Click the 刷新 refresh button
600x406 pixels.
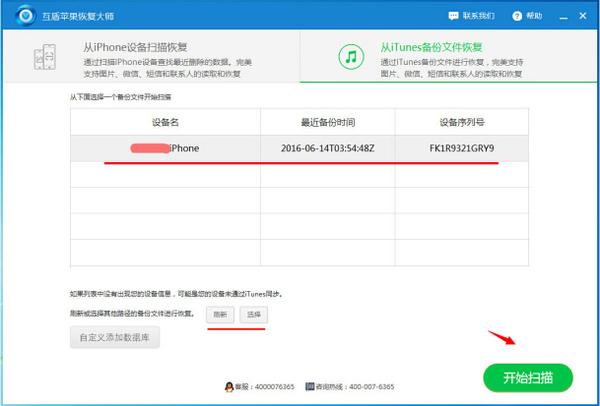point(220,315)
